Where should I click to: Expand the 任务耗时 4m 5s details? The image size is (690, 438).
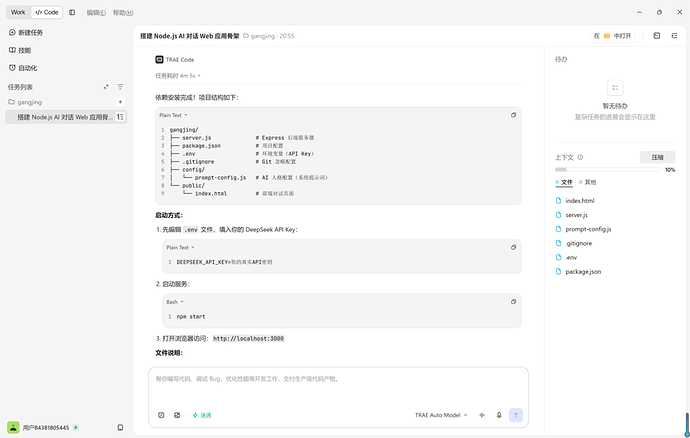(x=178, y=76)
